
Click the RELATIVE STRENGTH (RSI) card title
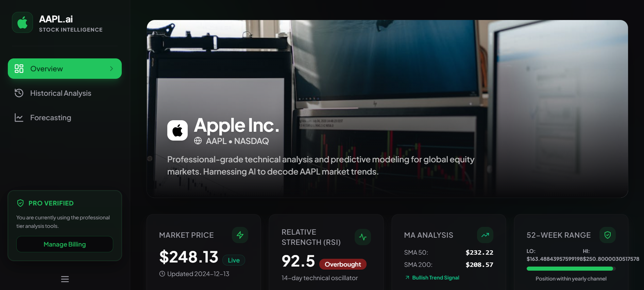pos(311,237)
